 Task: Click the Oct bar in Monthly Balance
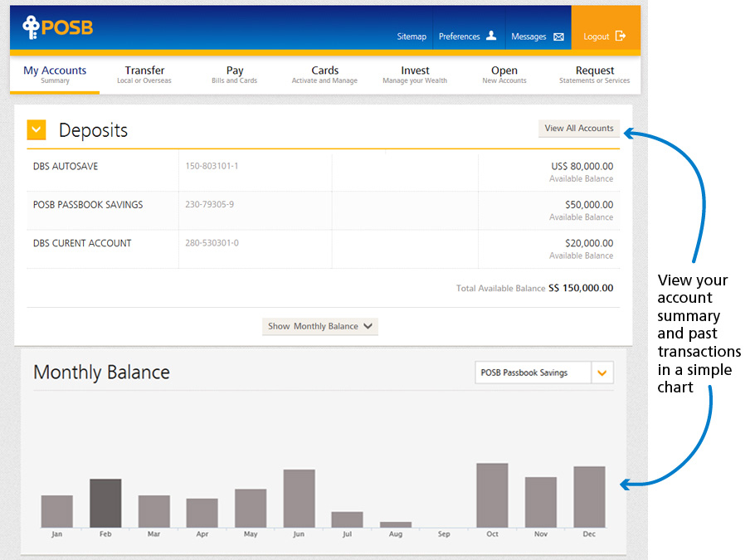pyautogui.click(x=492, y=495)
